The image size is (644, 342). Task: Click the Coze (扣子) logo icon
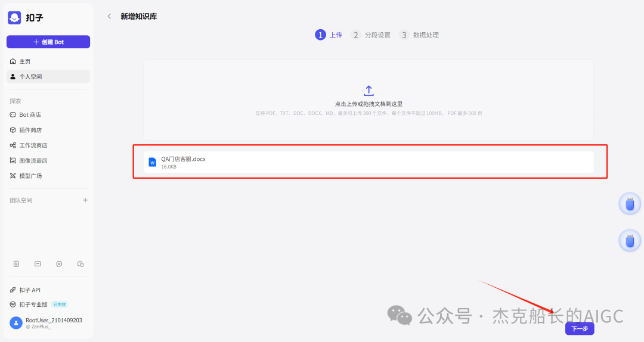point(14,18)
